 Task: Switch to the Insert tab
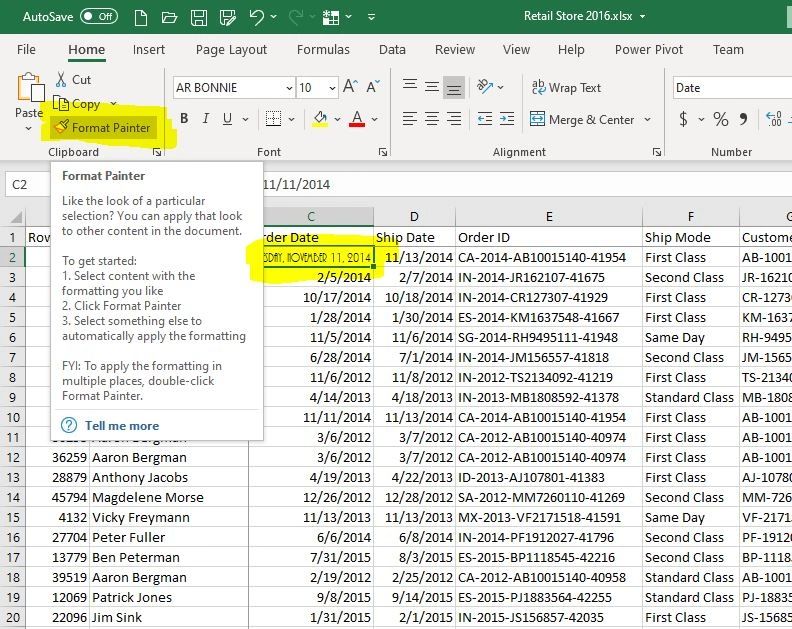148,50
